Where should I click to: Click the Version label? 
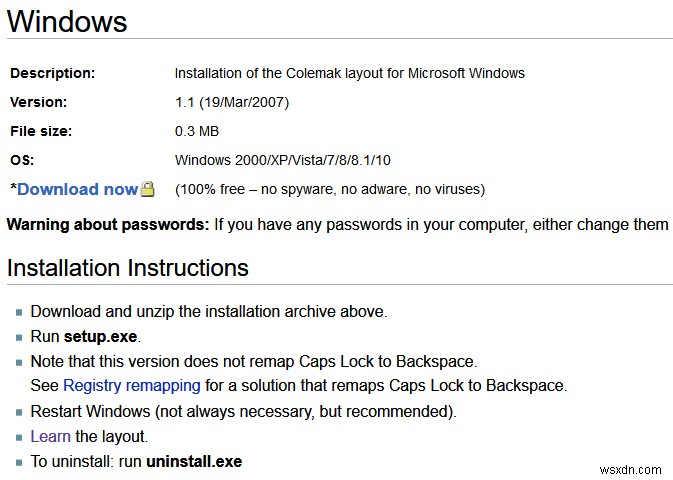(x=39, y=102)
